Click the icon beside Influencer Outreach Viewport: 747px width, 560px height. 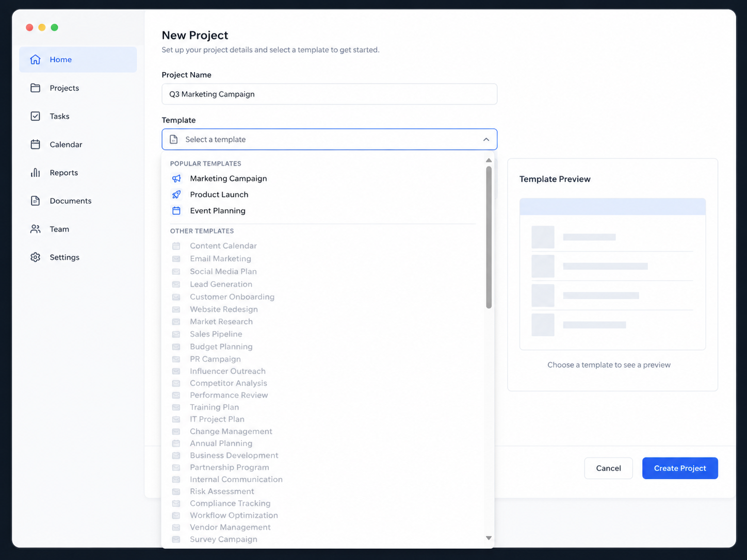point(176,371)
